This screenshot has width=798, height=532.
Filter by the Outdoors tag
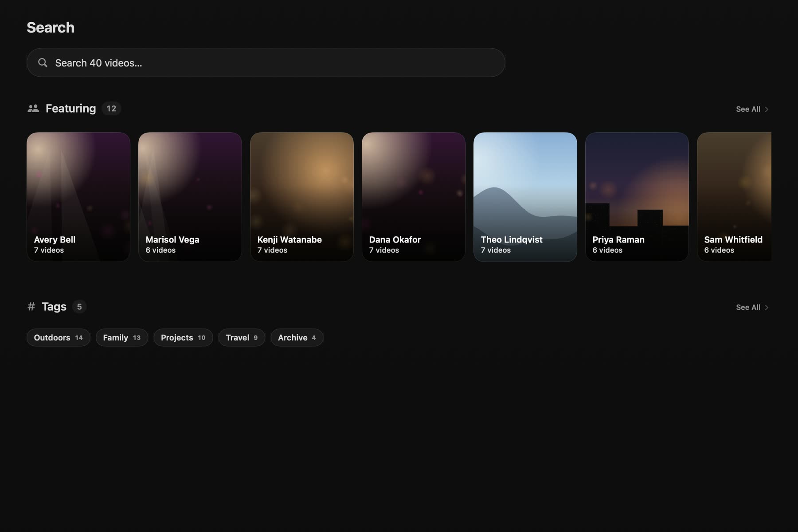tap(59, 337)
